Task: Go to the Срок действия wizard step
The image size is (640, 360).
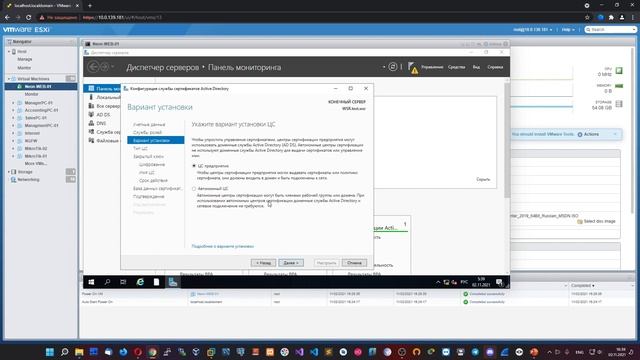Action: pyautogui.click(x=153, y=180)
